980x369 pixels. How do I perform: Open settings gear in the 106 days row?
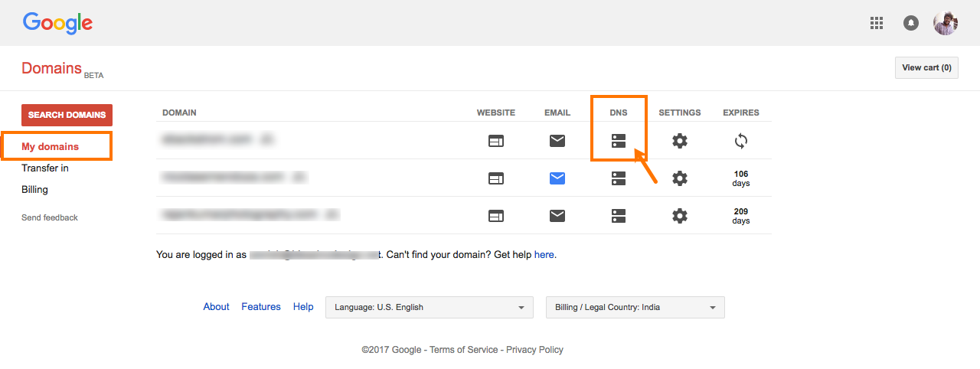[680, 178]
